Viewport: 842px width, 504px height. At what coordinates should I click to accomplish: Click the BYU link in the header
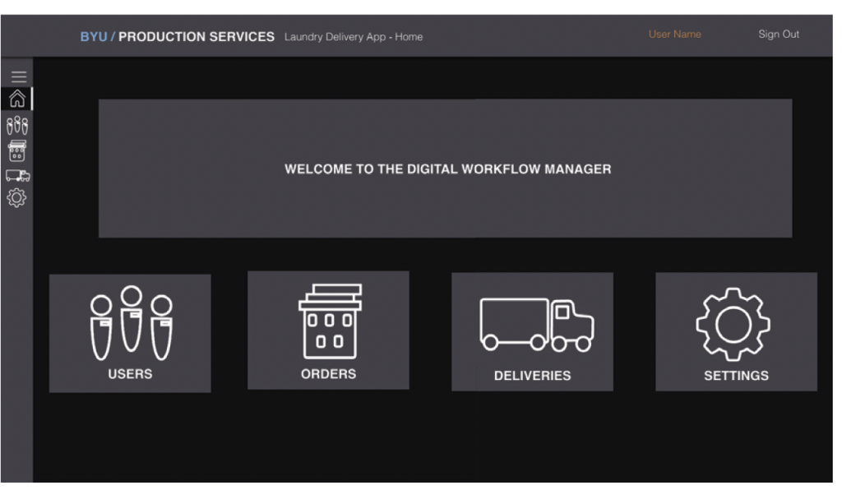[x=93, y=37]
